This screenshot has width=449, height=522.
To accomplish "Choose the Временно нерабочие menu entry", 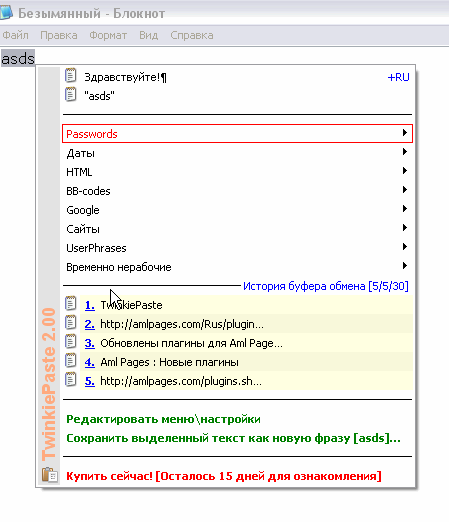I will coord(237,267).
